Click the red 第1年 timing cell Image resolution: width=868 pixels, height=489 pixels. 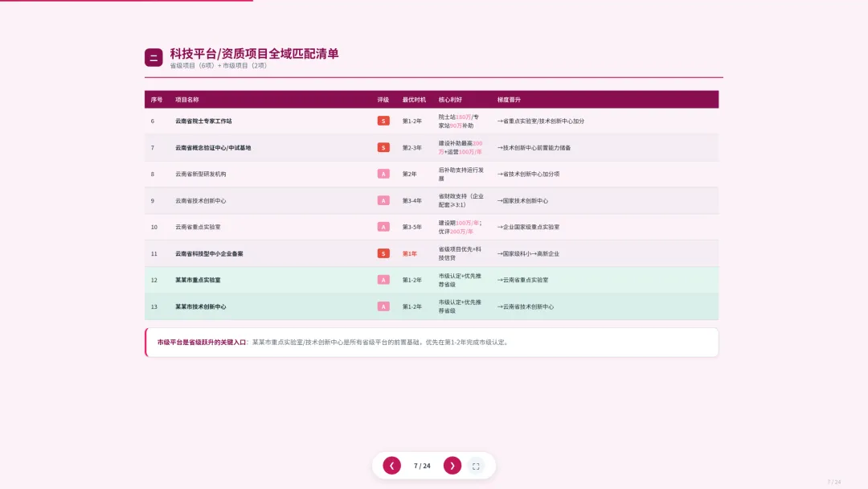[x=410, y=253]
